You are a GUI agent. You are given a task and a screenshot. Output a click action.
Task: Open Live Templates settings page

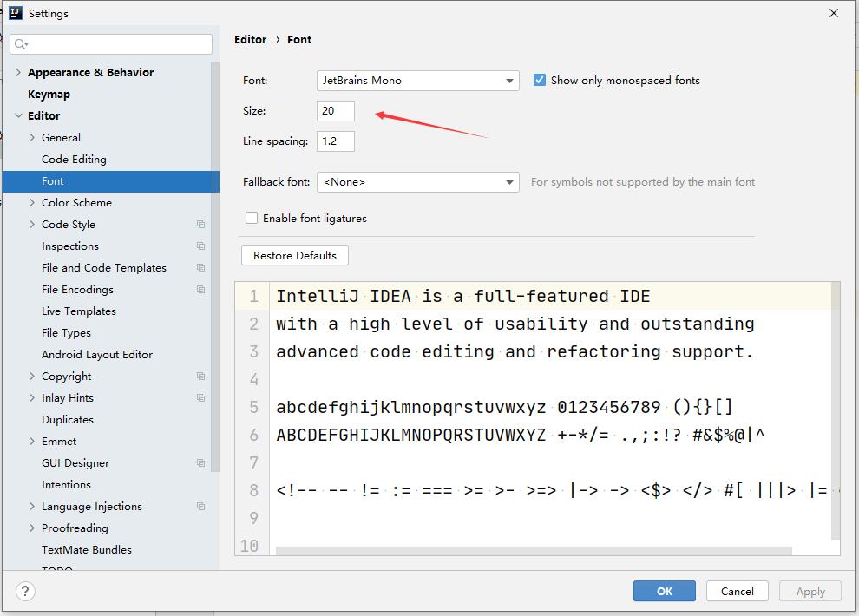click(x=79, y=311)
